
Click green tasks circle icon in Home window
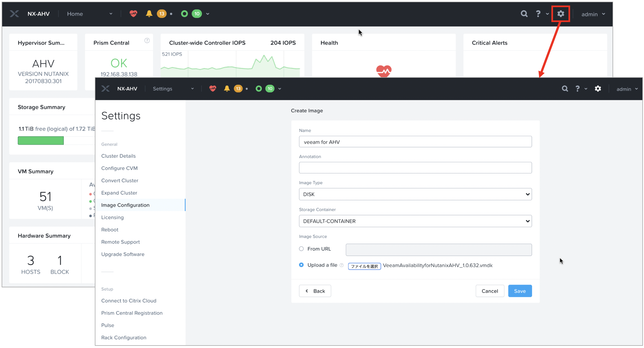pyautogui.click(x=184, y=14)
